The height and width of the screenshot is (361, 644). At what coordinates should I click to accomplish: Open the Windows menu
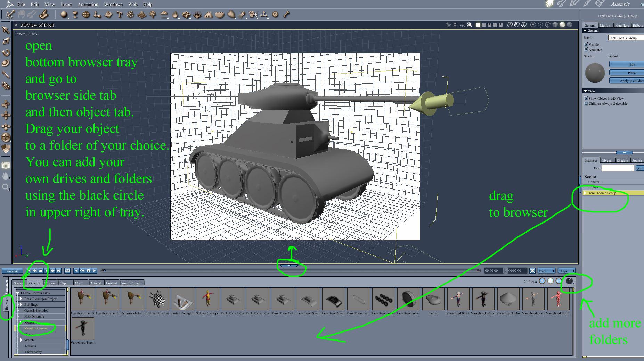113,4
